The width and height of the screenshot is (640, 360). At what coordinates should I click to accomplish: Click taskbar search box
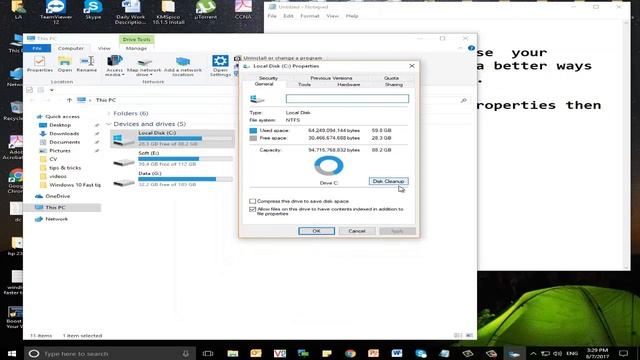click(x=109, y=353)
